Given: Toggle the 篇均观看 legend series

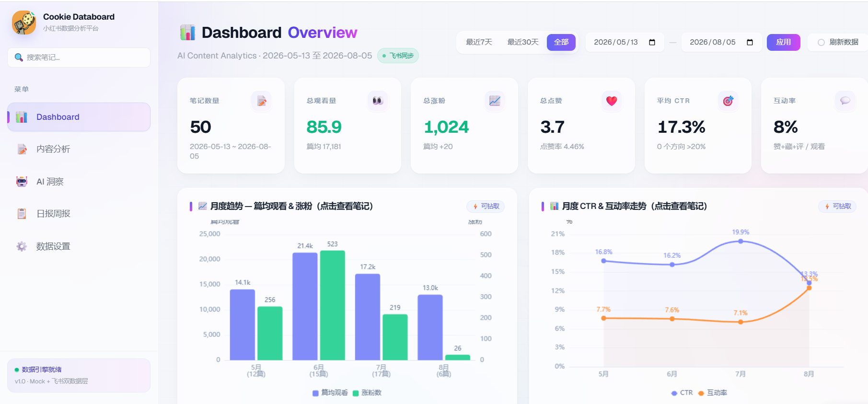Looking at the screenshot, I should [x=330, y=393].
